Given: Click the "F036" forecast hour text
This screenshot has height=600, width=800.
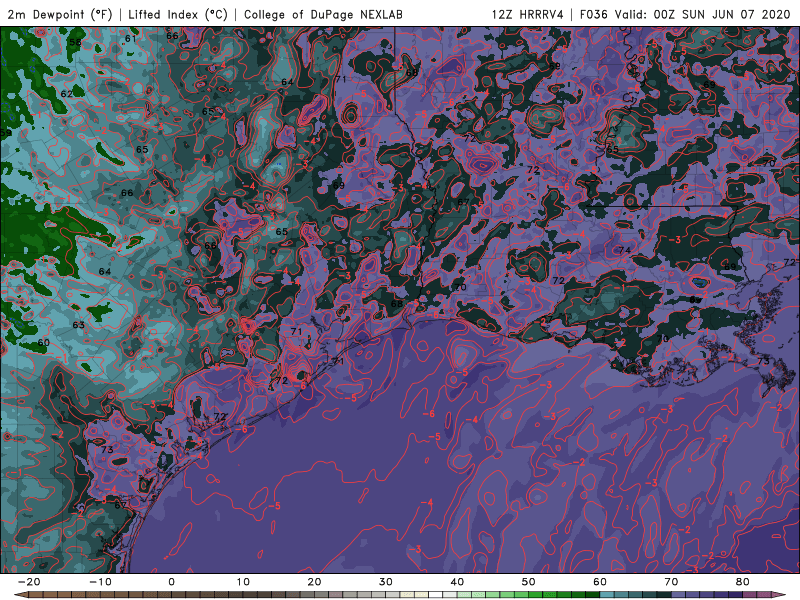Looking at the screenshot, I should [x=594, y=14].
